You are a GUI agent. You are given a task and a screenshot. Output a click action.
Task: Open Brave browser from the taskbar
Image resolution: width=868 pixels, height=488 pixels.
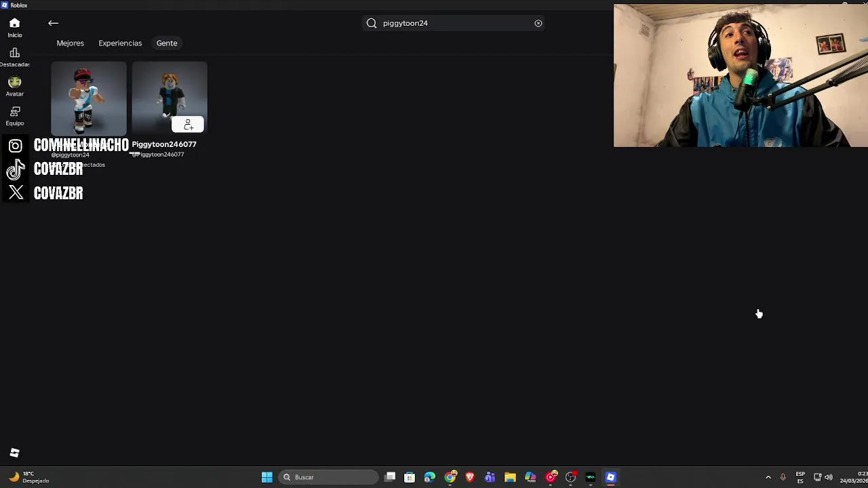(x=470, y=477)
